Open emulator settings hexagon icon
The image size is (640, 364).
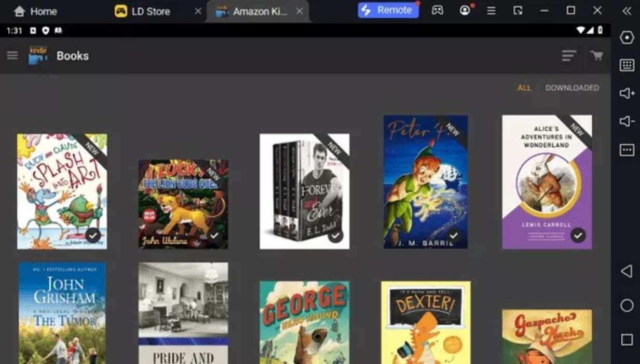click(627, 38)
